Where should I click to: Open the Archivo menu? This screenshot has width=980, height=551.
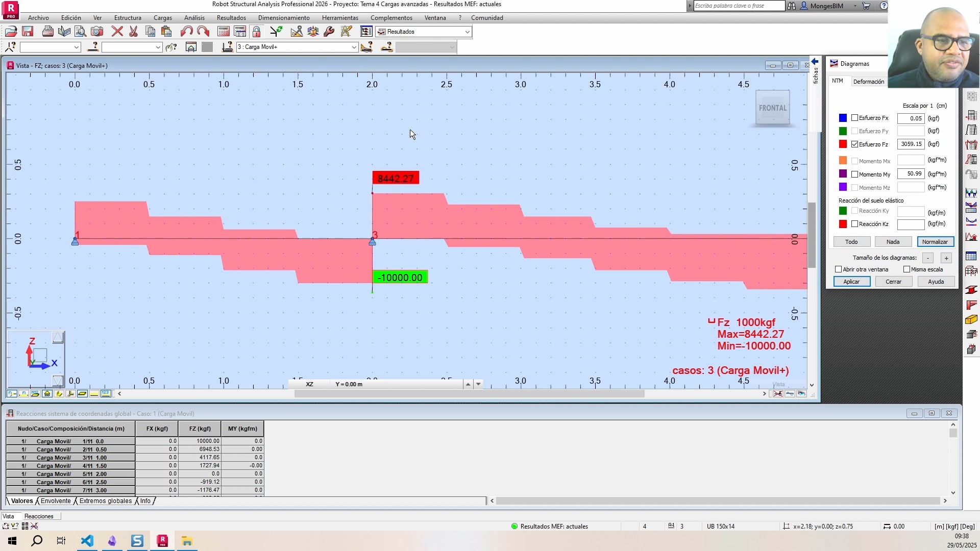pos(38,18)
